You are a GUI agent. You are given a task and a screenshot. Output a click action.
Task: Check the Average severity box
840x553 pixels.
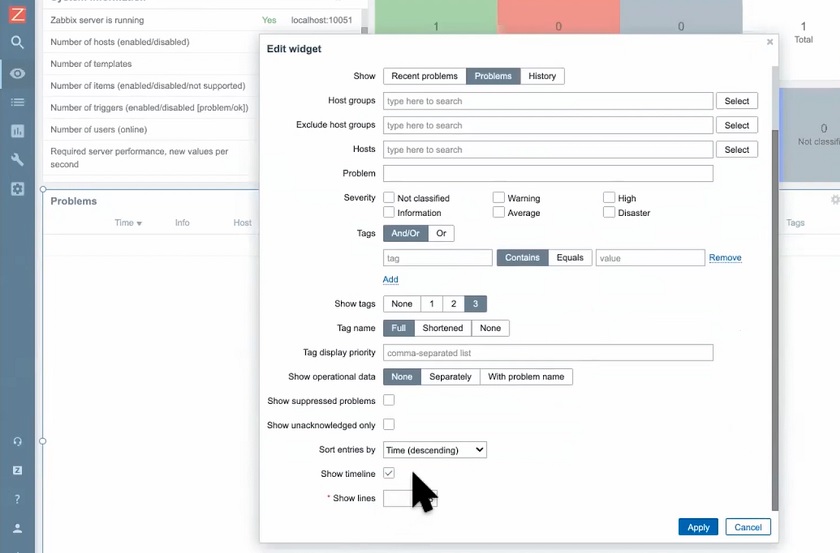499,212
